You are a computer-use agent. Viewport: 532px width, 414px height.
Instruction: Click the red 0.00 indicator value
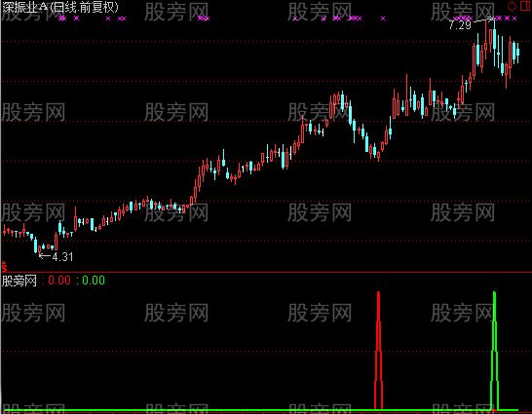tap(59, 281)
